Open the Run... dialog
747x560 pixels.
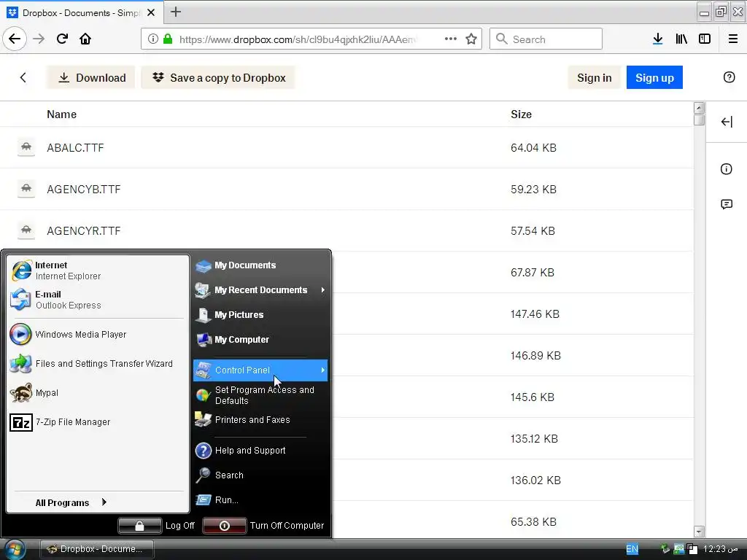tap(260, 500)
